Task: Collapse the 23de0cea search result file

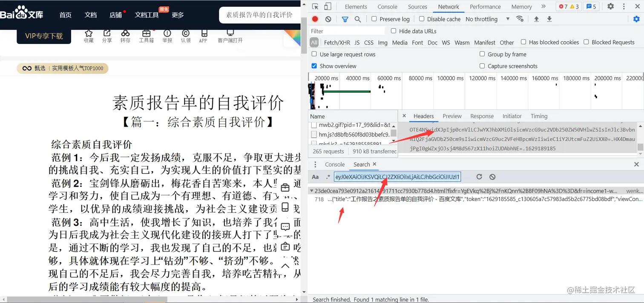Action: pyautogui.click(x=311, y=191)
